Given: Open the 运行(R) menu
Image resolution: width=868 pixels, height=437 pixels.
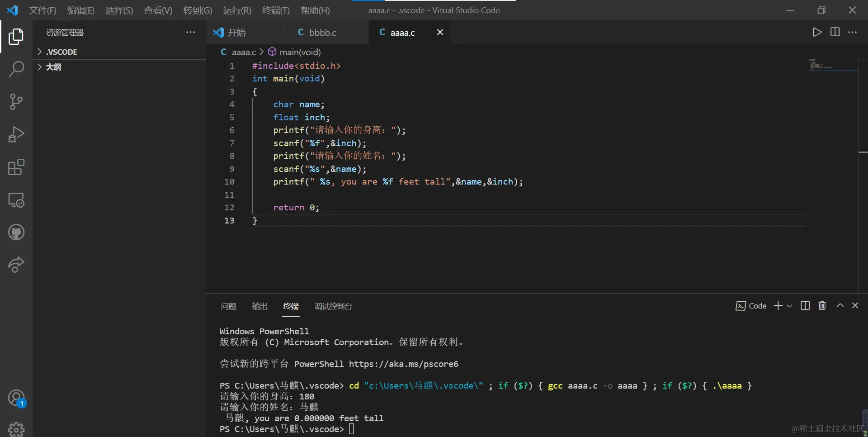Looking at the screenshot, I should (x=237, y=10).
